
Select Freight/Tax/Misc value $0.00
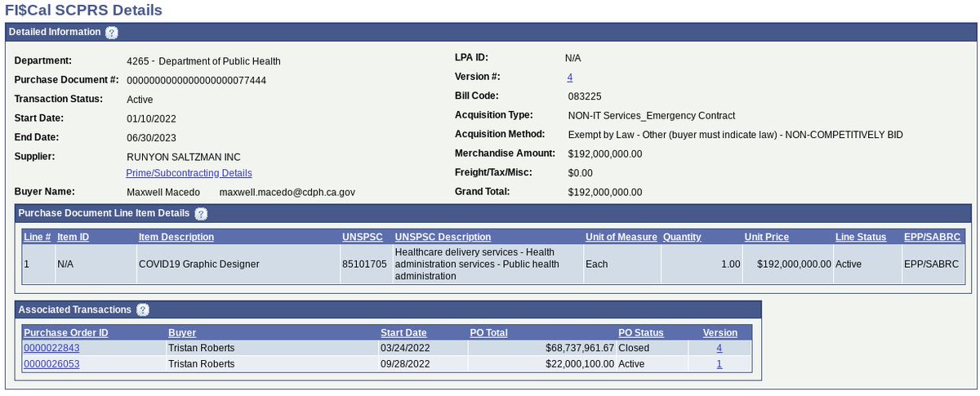coord(580,173)
